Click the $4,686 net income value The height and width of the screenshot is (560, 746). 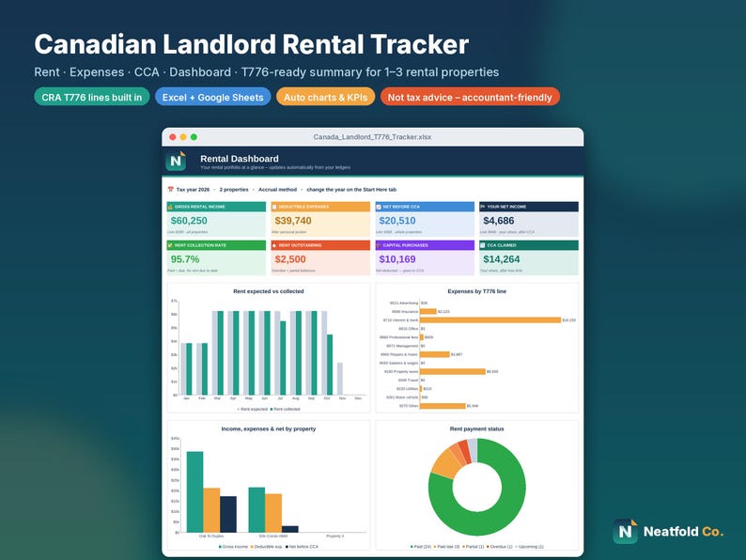coord(499,221)
